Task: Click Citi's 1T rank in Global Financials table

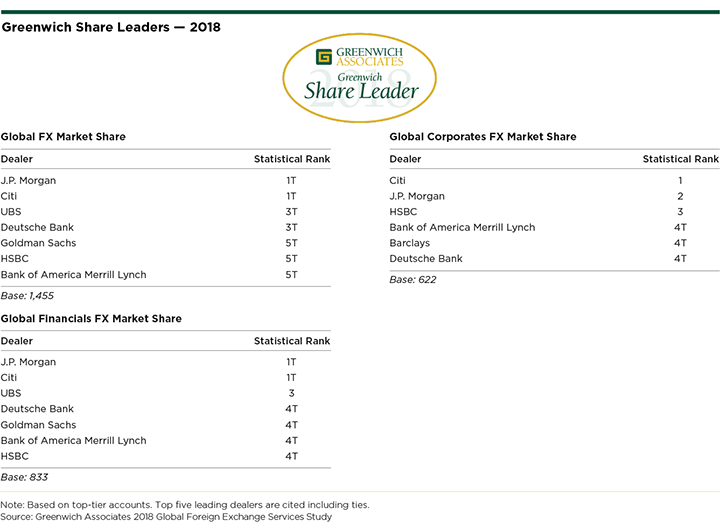Action: click(292, 378)
